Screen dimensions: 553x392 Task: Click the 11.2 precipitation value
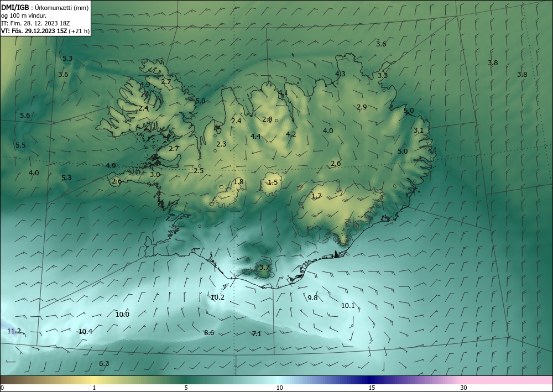coord(14,331)
